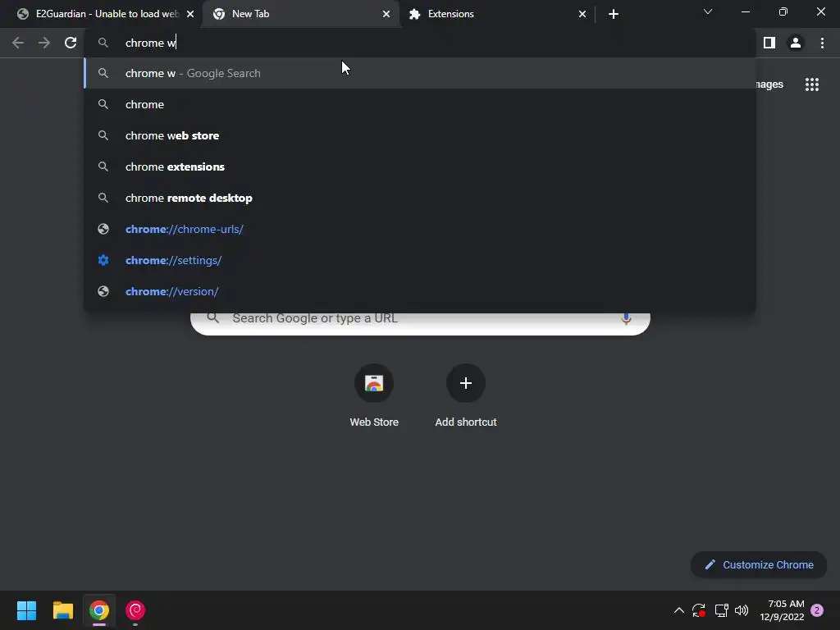
Task: Choose 'chrome web store' suggestion
Action: [x=419, y=135]
